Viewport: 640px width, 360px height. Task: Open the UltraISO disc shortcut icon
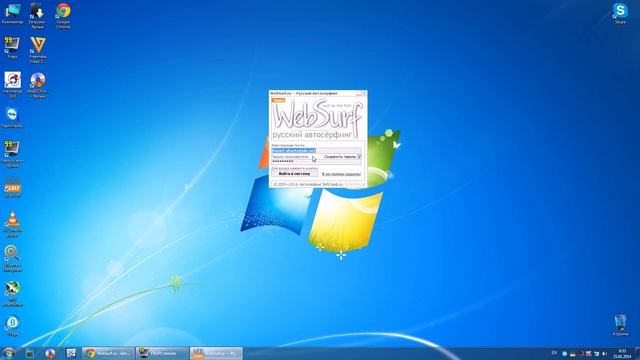[x=38, y=85]
